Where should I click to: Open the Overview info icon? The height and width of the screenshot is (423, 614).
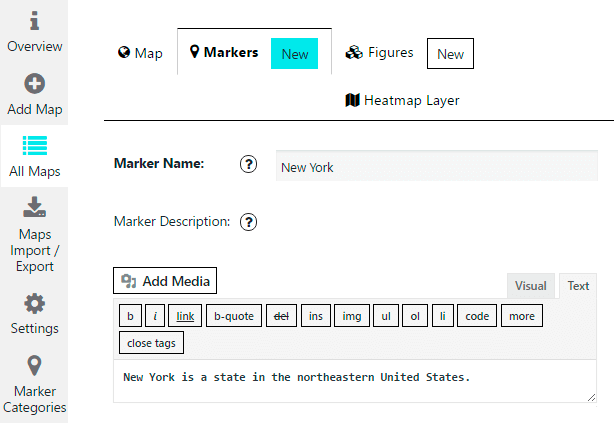(x=34, y=20)
